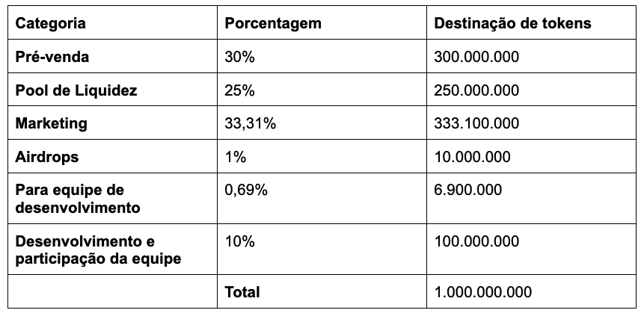Select the 300.000.000 tokens cell
Viewport: 644px width, 316px height.
531,56
